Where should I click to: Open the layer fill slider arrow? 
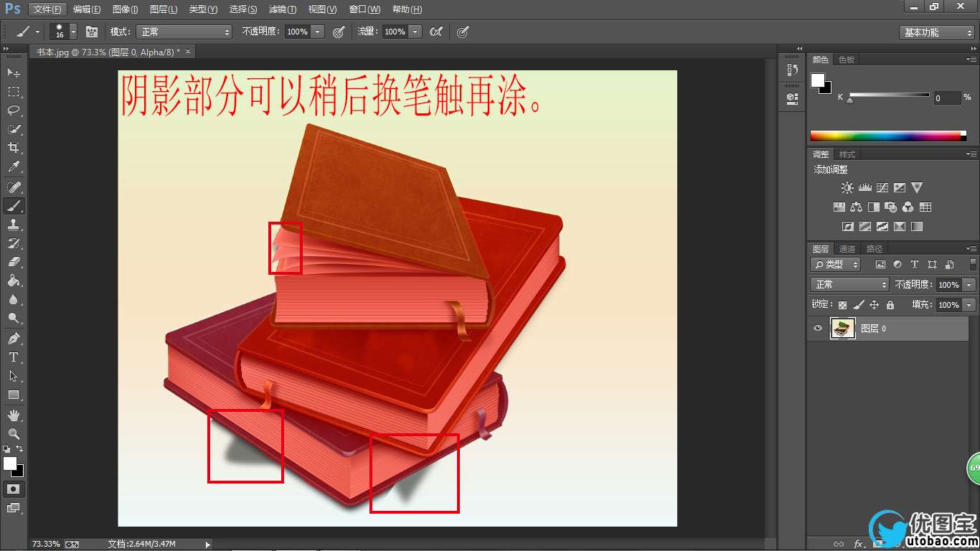coord(970,305)
